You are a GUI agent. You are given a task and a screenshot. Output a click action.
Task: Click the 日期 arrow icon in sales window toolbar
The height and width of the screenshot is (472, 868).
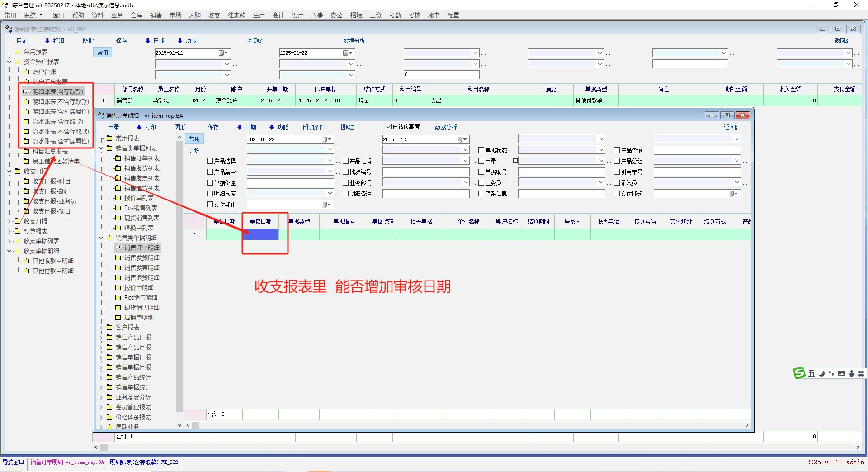(x=239, y=128)
